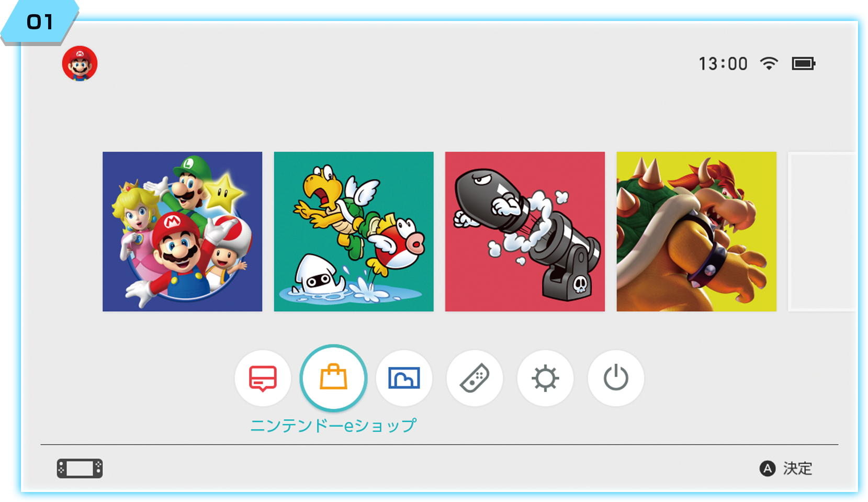Click the 13:00 clock display
The image size is (868, 502).
tap(723, 64)
